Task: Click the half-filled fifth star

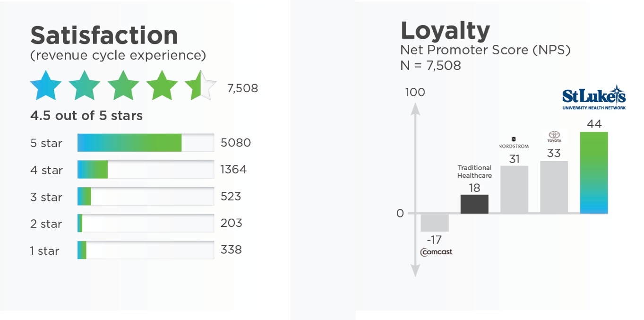Action: coord(200,86)
